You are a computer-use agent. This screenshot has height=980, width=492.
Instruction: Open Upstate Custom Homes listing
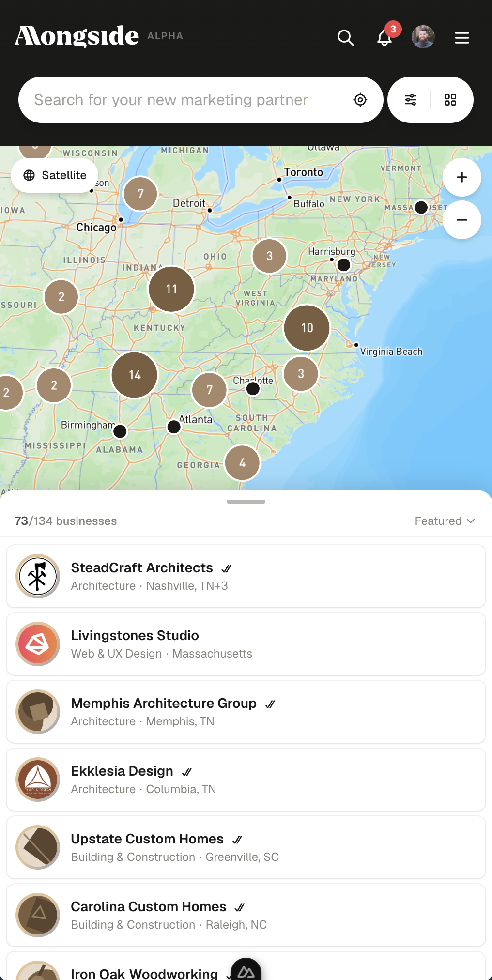pyautogui.click(x=246, y=847)
